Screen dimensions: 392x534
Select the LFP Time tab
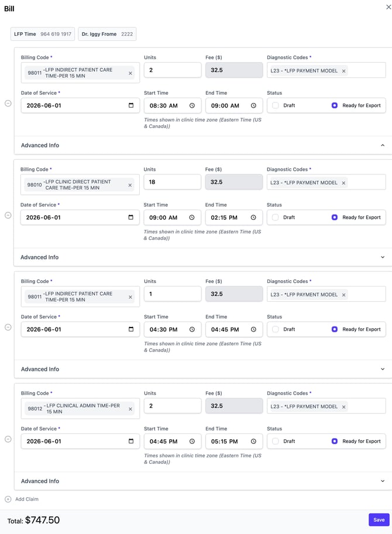(x=43, y=34)
